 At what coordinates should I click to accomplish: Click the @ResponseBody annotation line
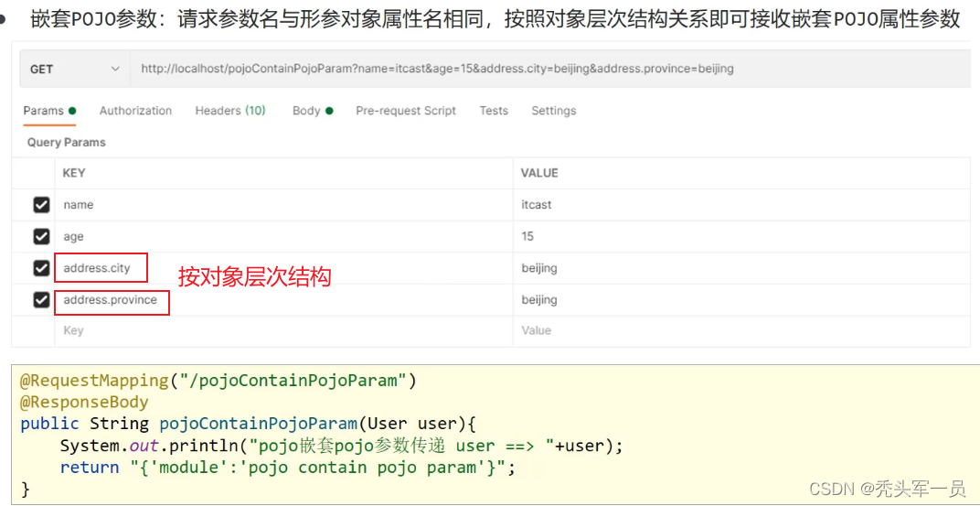point(84,402)
